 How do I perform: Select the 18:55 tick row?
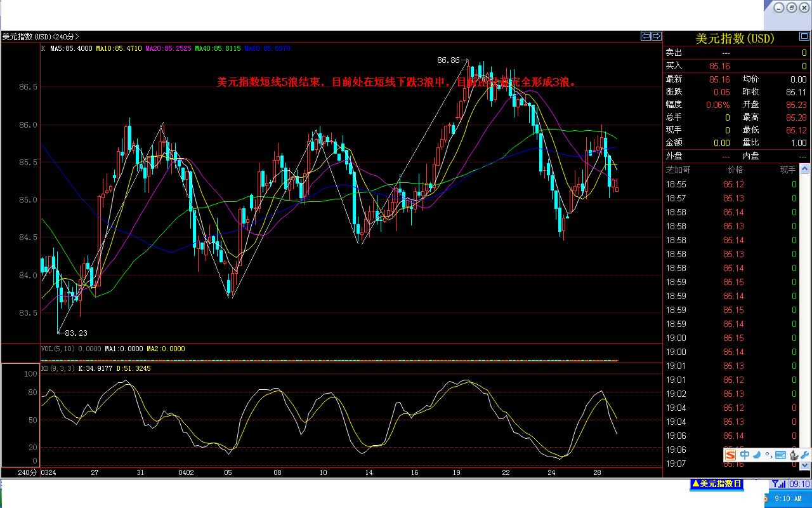(731, 184)
